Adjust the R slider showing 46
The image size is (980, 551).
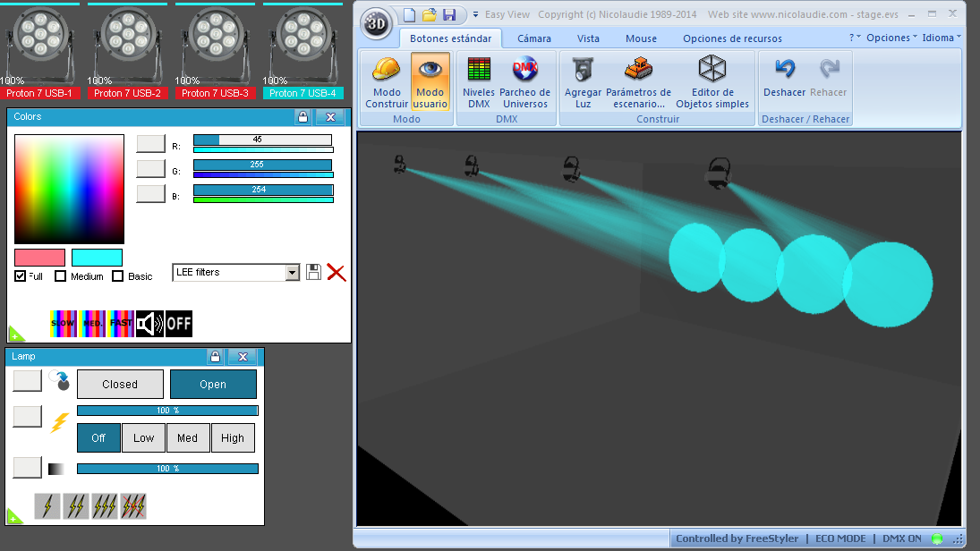tap(262, 140)
